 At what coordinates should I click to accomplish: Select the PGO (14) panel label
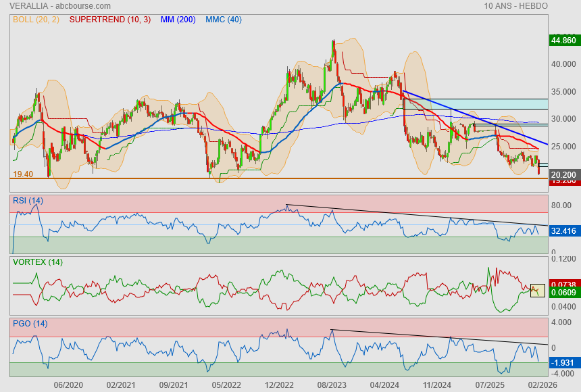point(30,324)
